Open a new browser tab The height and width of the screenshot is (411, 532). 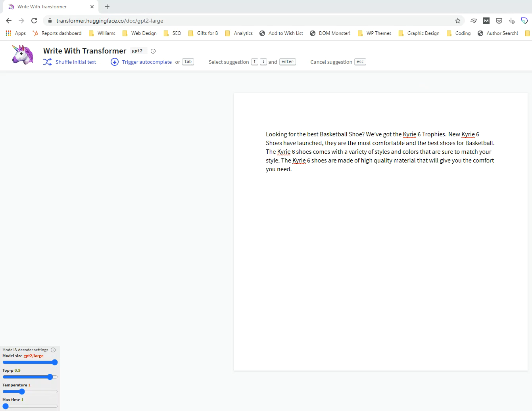tap(107, 7)
